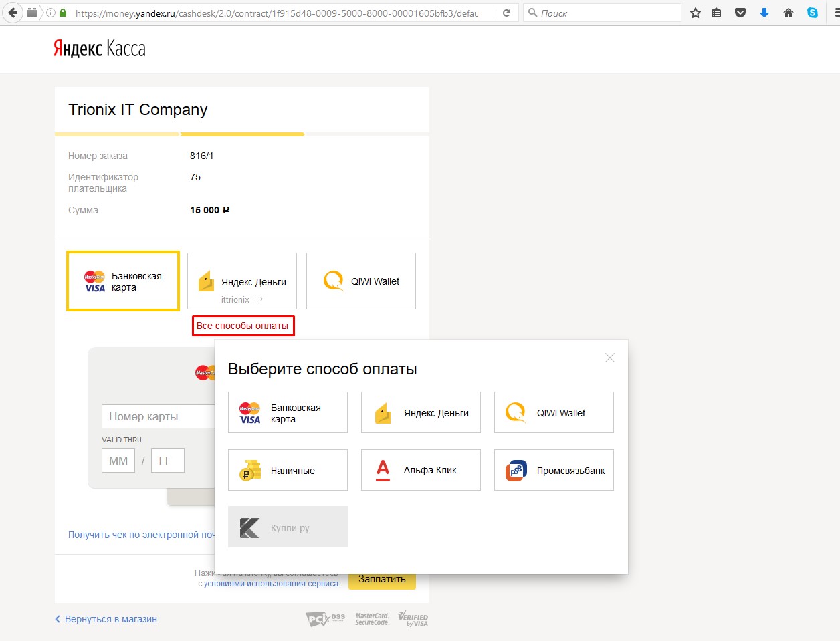
Task: Choose Промсвязьбанк payment in the popup
Action: 554,470
